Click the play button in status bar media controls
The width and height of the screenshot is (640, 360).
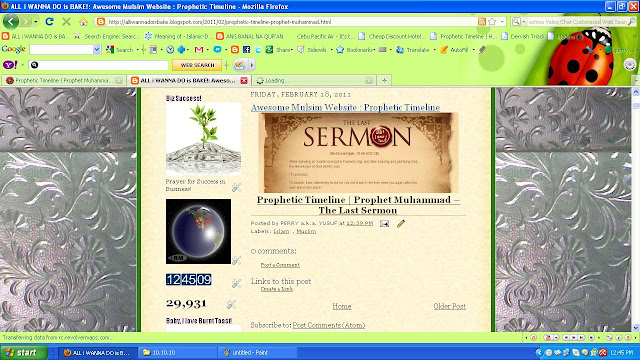tap(574, 338)
